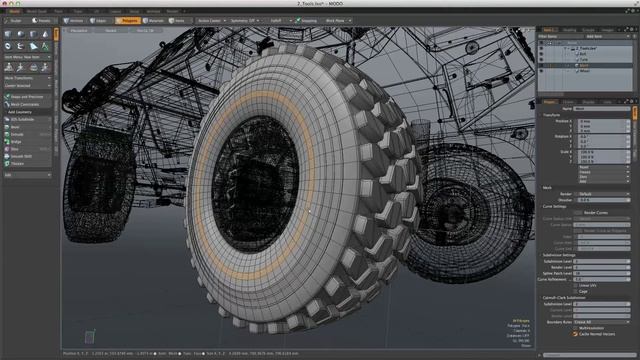Open the Work Plane dropdown
Image resolution: width=640 pixels, height=360 pixels.
[338, 20]
